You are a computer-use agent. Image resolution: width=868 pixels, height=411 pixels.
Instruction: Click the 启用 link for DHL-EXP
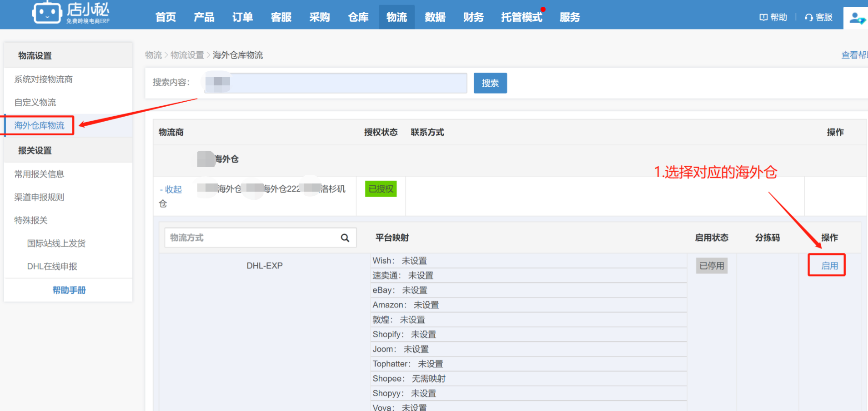click(x=829, y=266)
